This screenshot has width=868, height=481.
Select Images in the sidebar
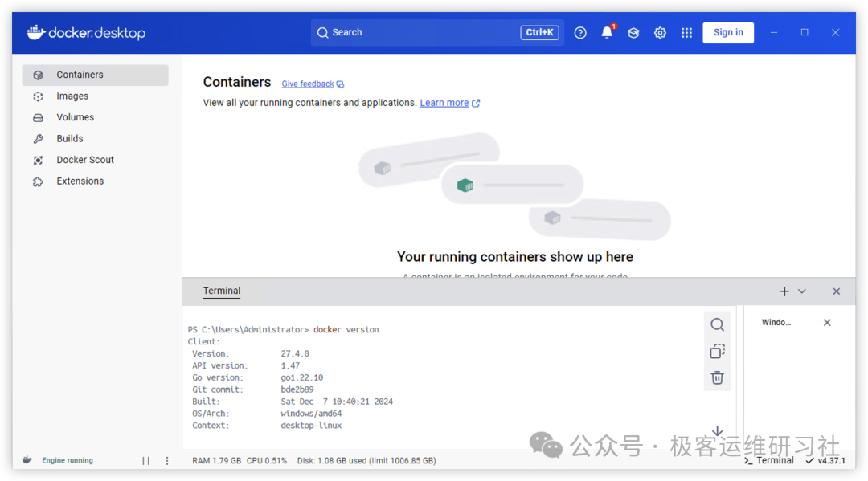(x=95, y=96)
